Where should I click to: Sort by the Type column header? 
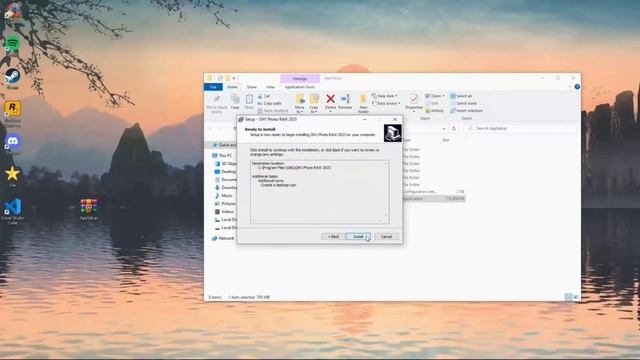pyautogui.click(x=407, y=140)
